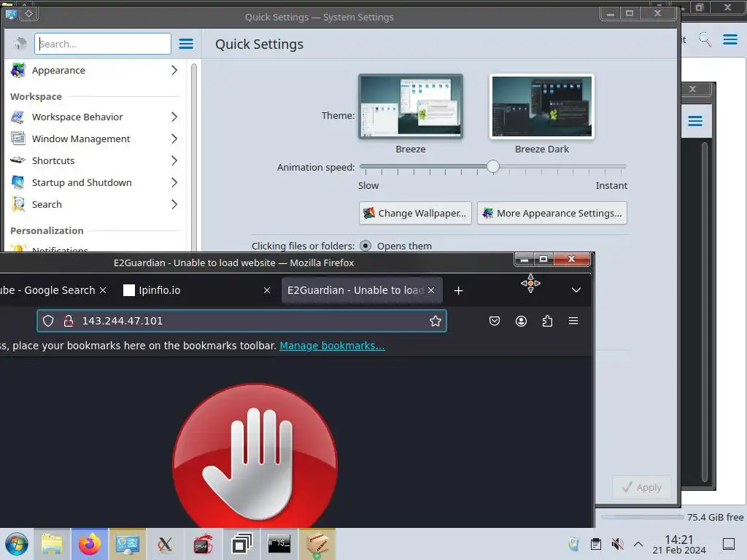This screenshot has height=560, width=747.
Task: Click the muted volume tray icon
Action: [x=617, y=544]
